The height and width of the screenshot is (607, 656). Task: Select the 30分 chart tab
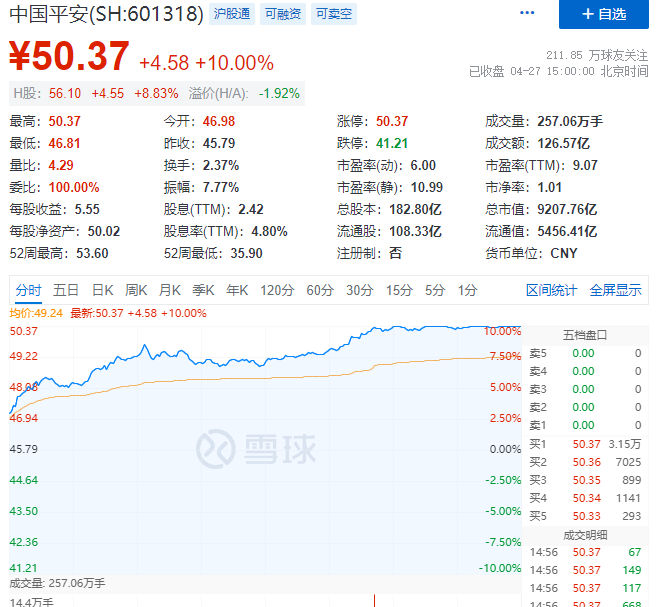pos(359,290)
